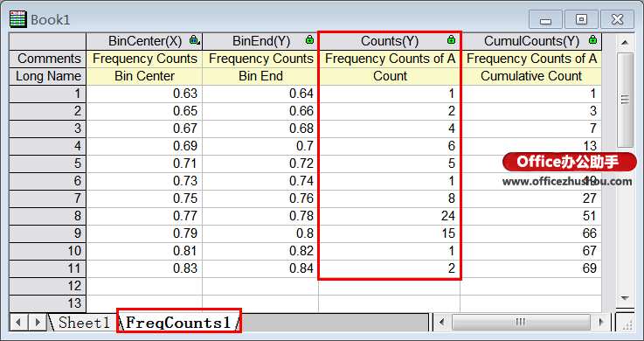Screen dimensions: 644x341
Task: Click the cell with count value 24
Action: point(390,216)
